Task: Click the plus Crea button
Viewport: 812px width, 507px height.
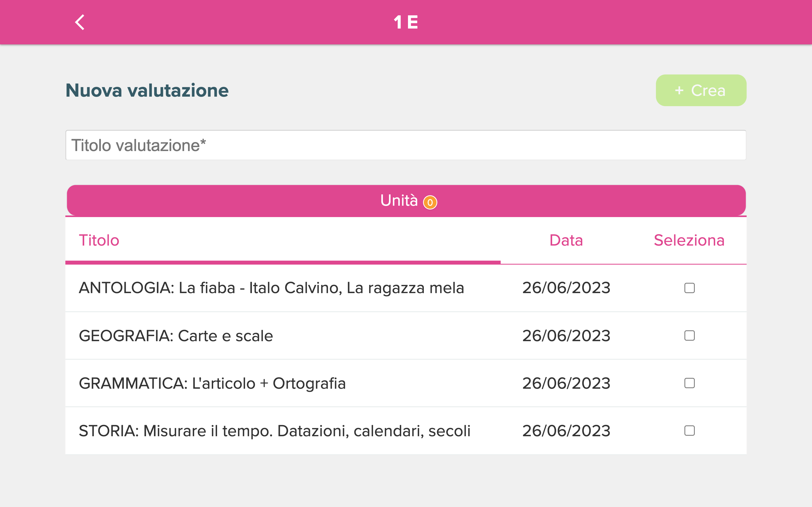Action: tap(701, 90)
